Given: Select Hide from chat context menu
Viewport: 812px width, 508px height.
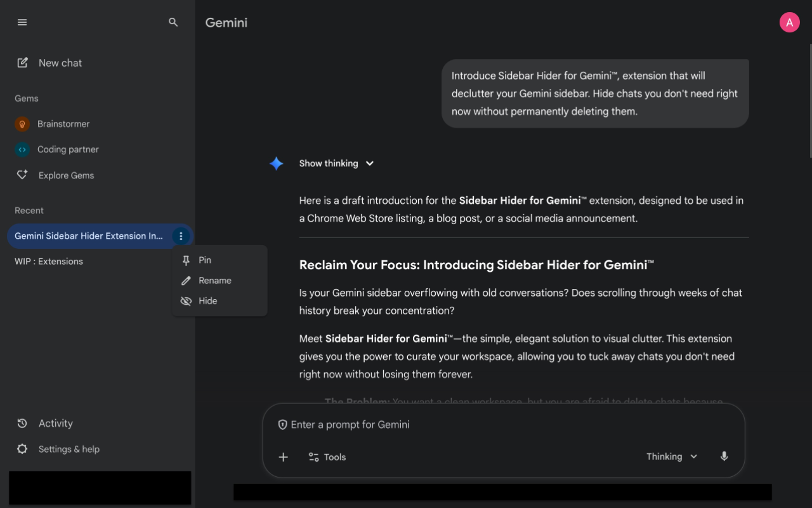Looking at the screenshot, I should point(219,301).
